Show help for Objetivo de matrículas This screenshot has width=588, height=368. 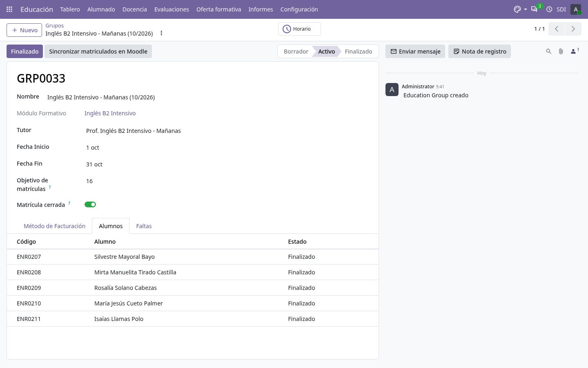(x=50, y=187)
